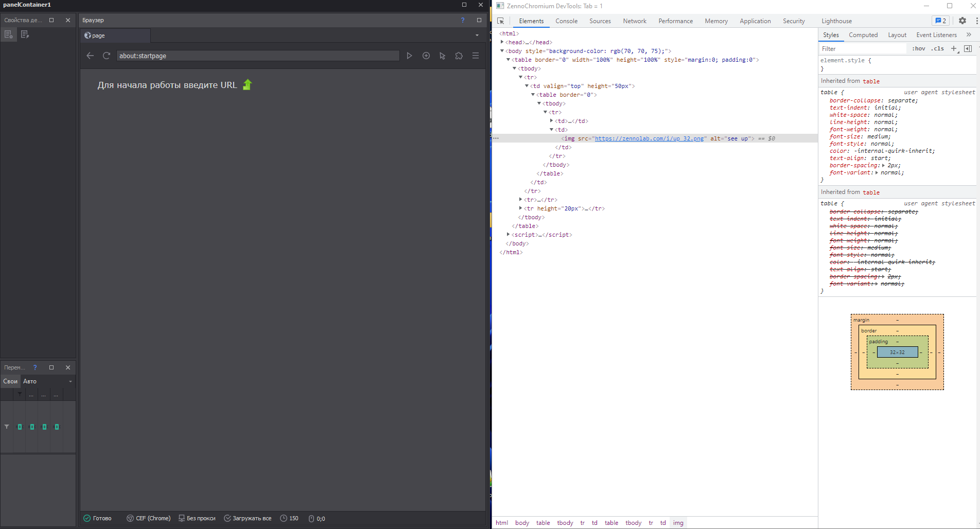Add a new style rule with plus icon
Viewport: 980px width, 529px height.
coord(954,48)
